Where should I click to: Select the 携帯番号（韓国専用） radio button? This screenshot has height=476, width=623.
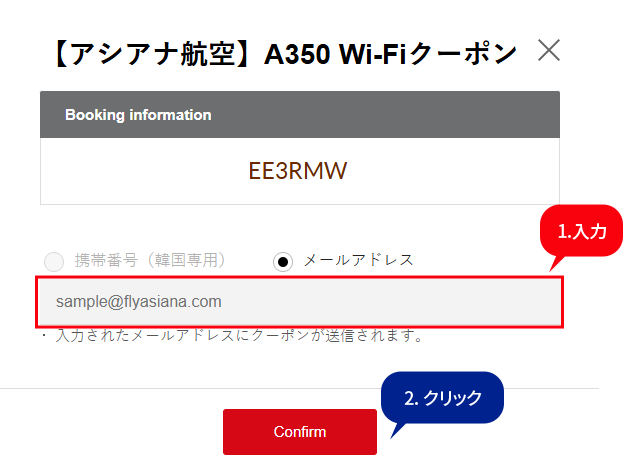point(55,262)
